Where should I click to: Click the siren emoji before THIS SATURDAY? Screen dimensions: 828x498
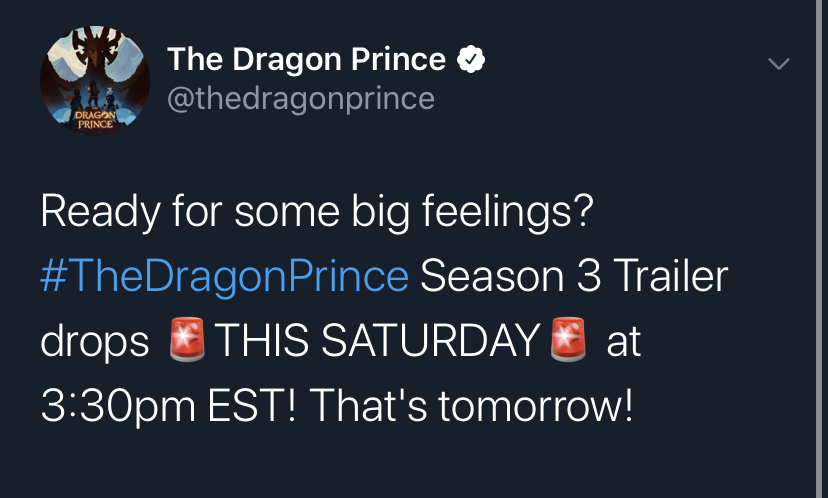point(187,340)
